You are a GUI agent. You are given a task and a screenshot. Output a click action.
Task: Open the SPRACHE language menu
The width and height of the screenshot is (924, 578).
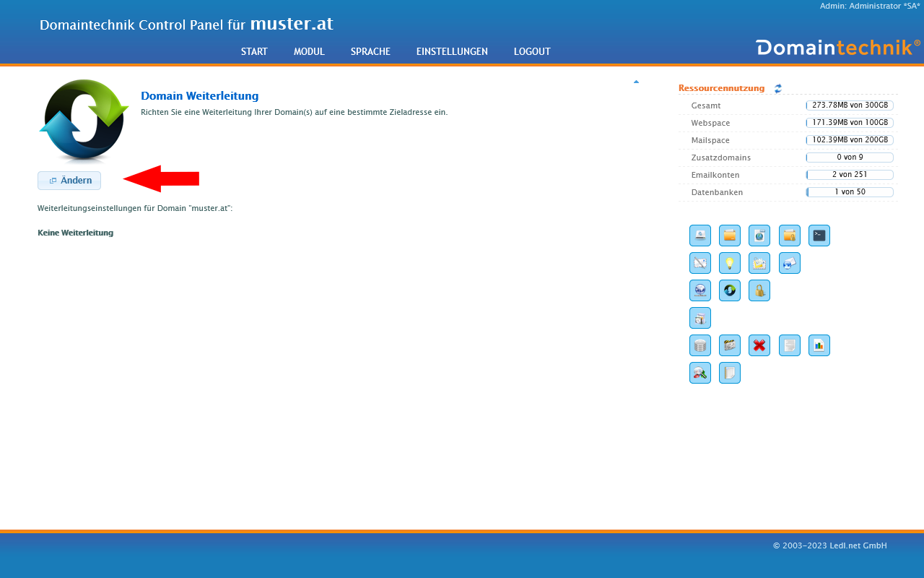point(370,51)
